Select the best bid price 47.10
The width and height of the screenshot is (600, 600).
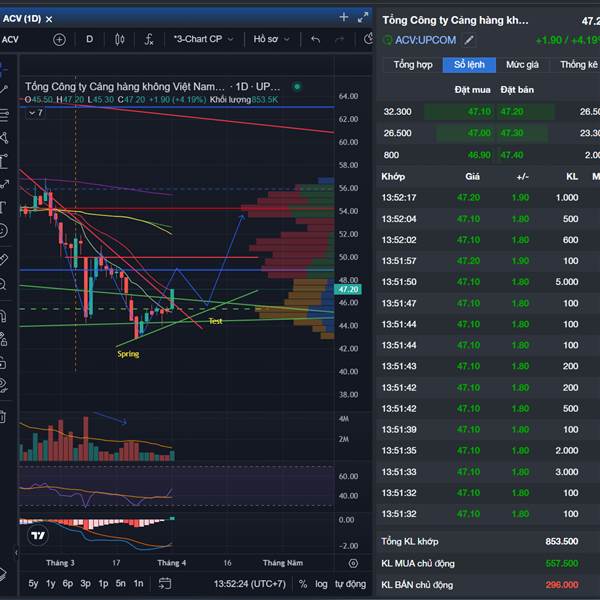point(479,112)
